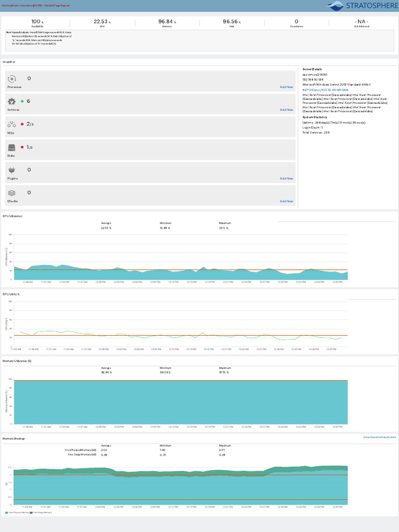Image resolution: width=399 pixels, height=532 pixels.
Task: Click the Uptime statistic line
Action: pos(334,123)
